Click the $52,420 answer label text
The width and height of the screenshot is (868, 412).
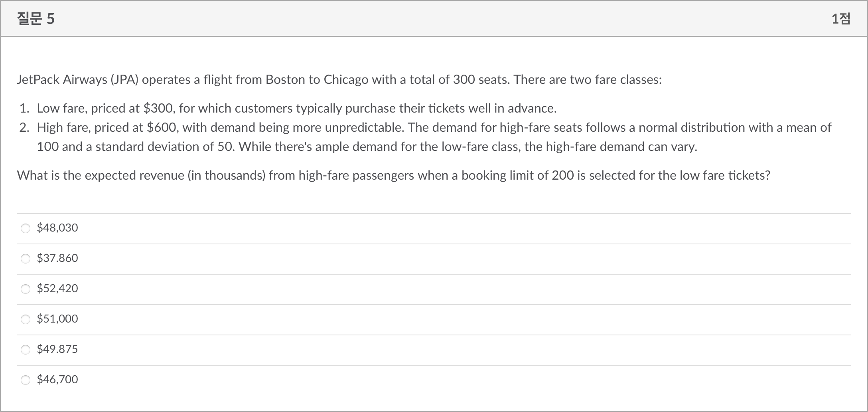click(57, 289)
